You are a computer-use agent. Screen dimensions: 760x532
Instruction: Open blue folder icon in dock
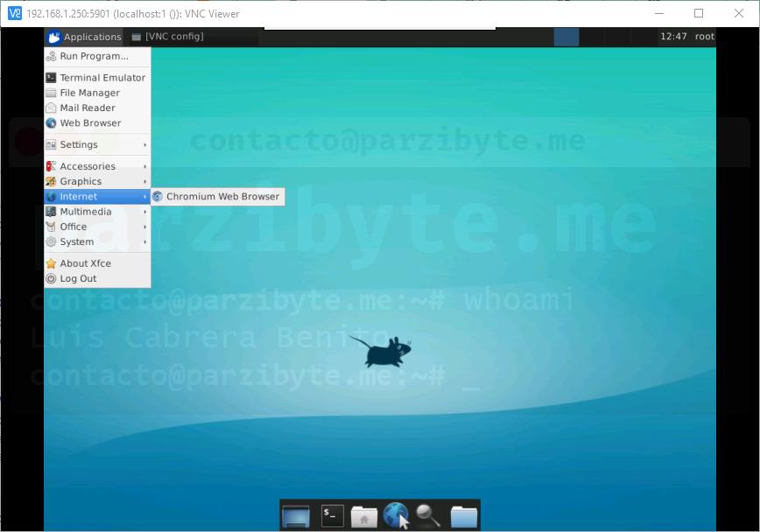(x=464, y=516)
